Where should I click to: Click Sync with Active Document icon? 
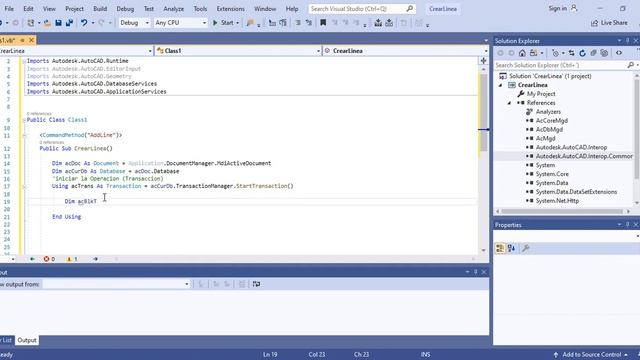point(571,53)
